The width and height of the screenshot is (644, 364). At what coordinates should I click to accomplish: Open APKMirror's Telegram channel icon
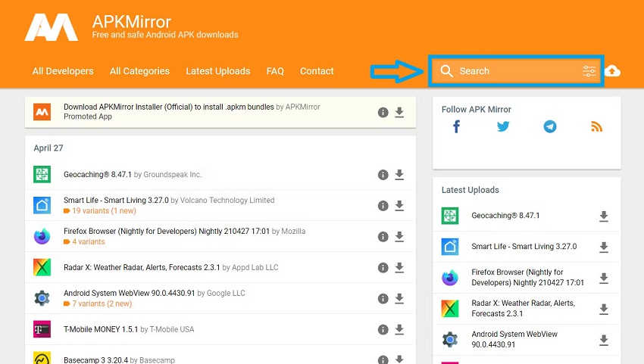tap(550, 127)
